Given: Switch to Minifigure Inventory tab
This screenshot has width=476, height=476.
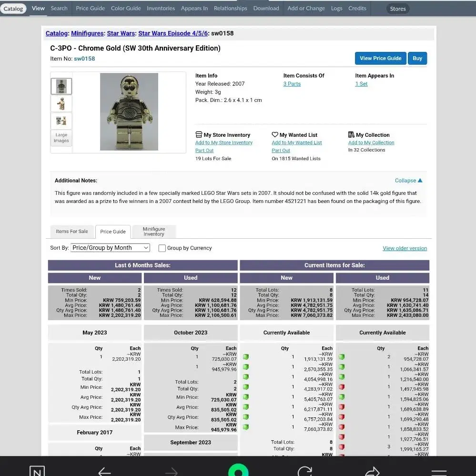Looking at the screenshot, I should click(154, 231).
